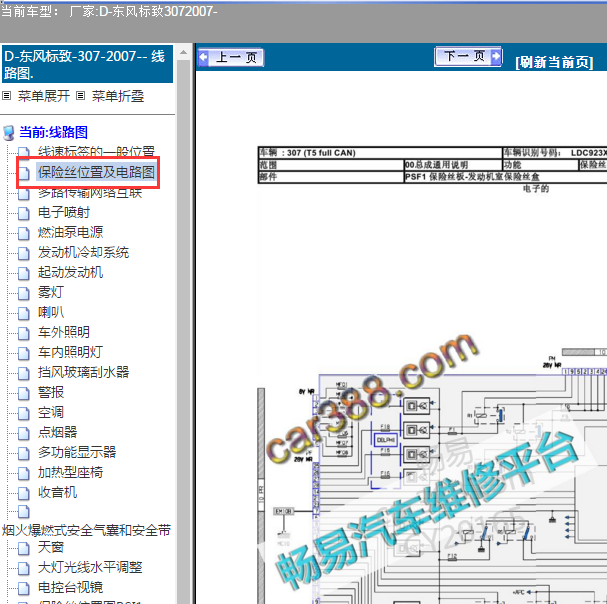Click document icon beside 多功能显示器
This screenshot has height=604, width=607.
[24, 453]
